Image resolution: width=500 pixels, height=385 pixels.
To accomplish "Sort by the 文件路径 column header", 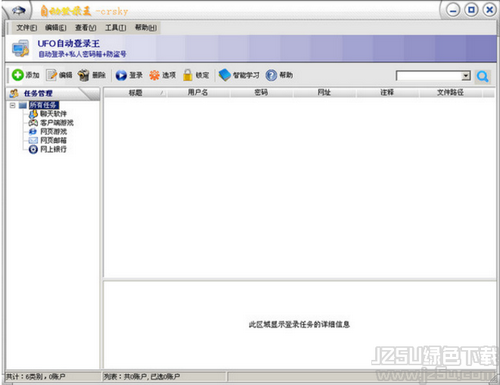I will [x=450, y=93].
